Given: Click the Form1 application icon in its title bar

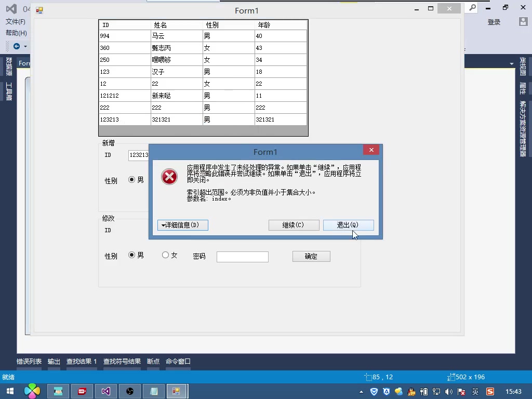Looking at the screenshot, I should [x=39, y=10].
